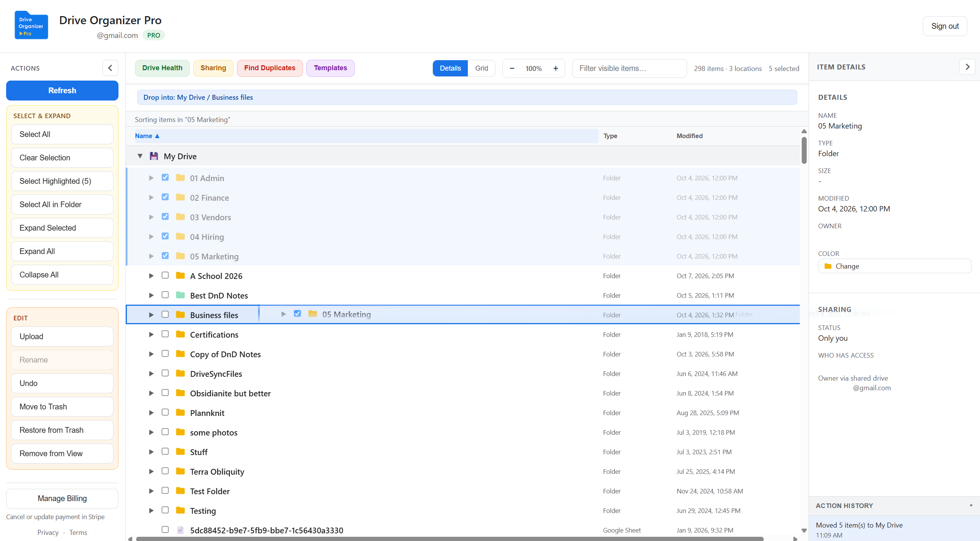Check the Copy of DnD Notes checkbox
The height and width of the screenshot is (541, 980).
165,353
